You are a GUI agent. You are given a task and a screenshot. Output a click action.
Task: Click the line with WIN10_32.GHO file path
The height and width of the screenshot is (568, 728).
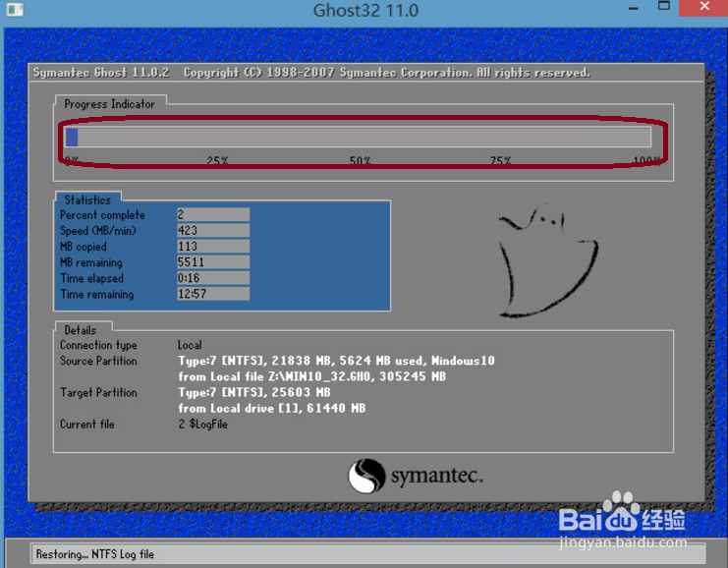pyautogui.click(x=312, y=376)
